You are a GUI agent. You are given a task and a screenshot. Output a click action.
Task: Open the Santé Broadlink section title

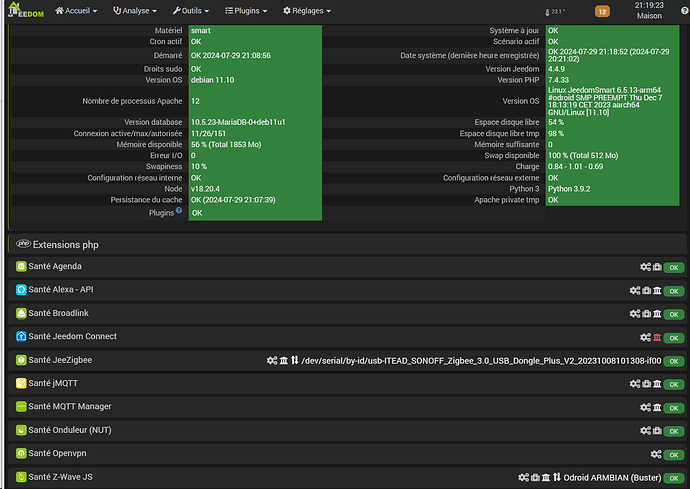(59, 313)
